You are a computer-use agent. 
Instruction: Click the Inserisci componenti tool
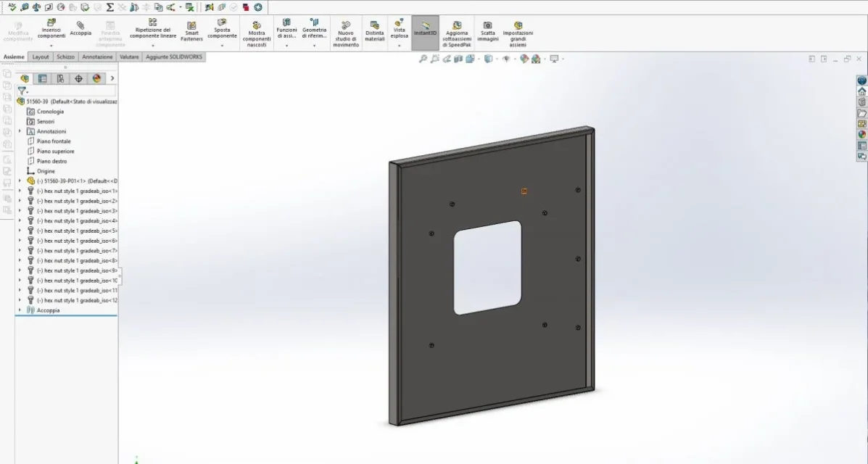(x=51, y=29)
